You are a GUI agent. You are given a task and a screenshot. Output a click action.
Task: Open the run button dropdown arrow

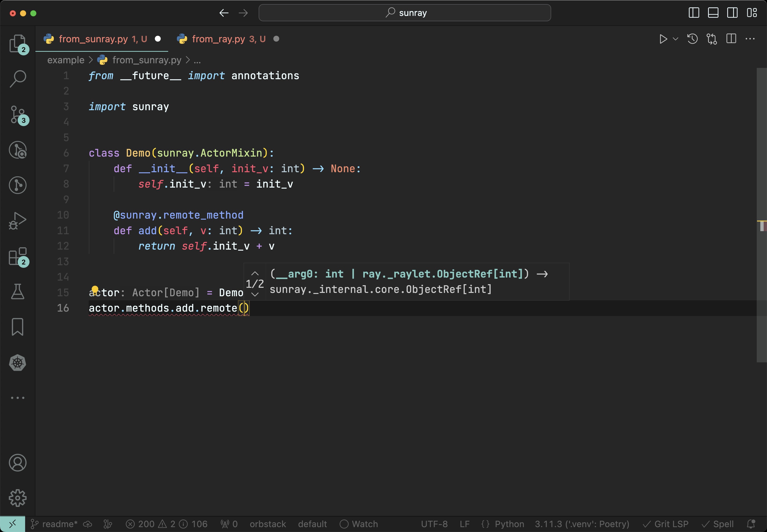[676, 39]
